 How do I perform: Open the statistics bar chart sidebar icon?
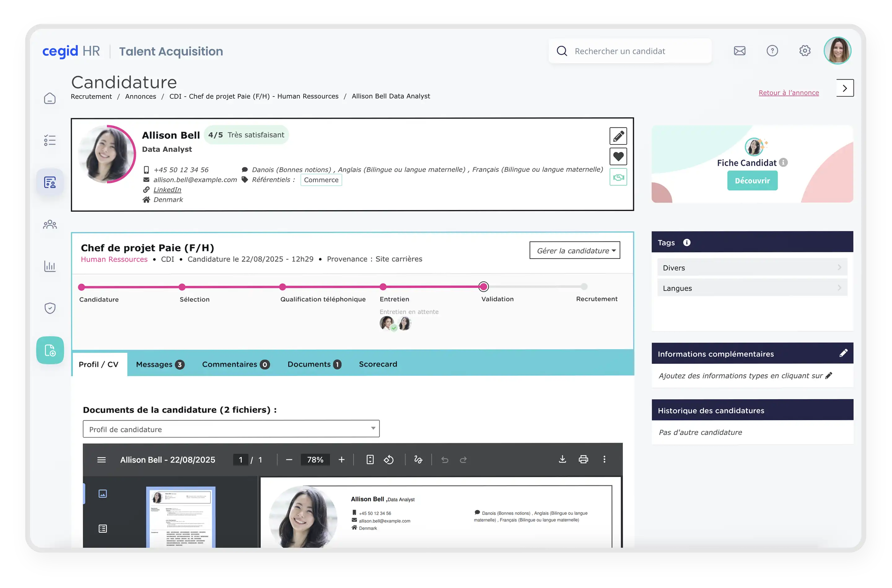tap(50, 266)
